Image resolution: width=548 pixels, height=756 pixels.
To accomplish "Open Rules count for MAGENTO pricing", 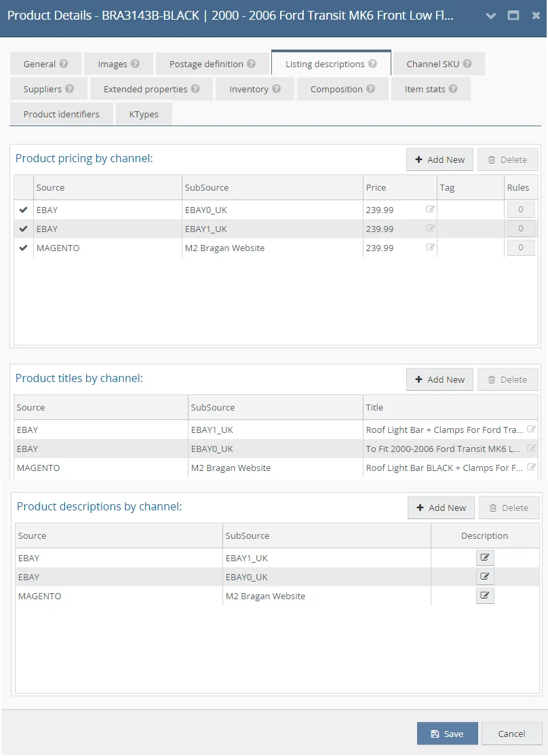I will pyautogui.click(x=520, y=247).
